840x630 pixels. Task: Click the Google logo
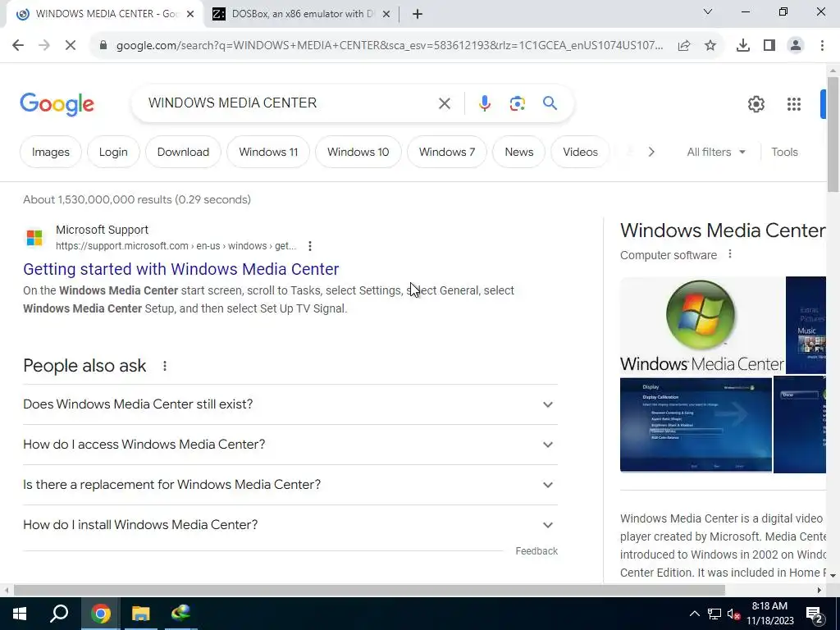click(57, 104)
